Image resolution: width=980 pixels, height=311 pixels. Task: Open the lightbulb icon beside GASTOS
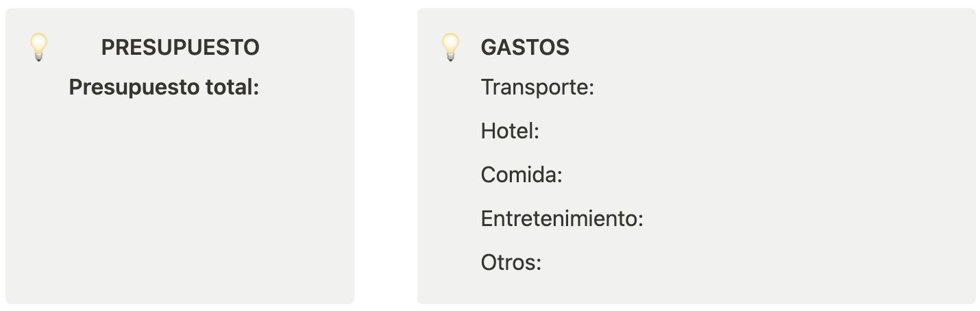(x=450, y=47)
